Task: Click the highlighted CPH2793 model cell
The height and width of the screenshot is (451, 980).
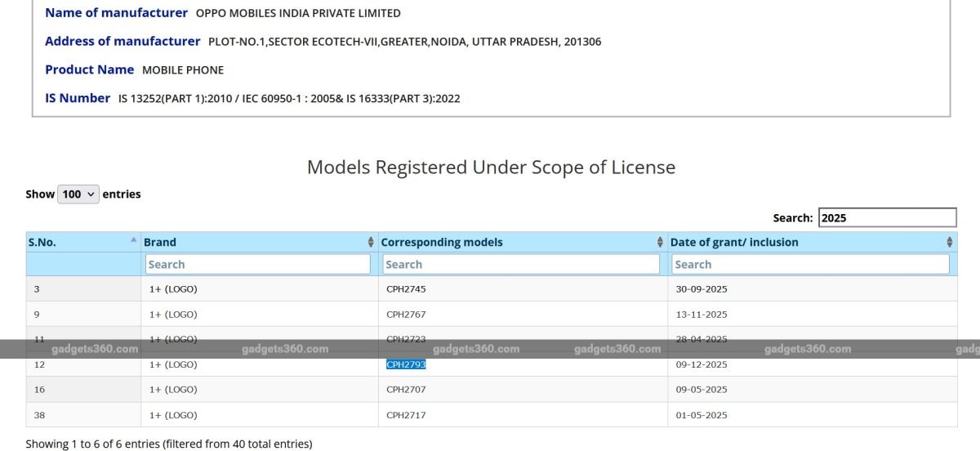Action: 406,365
